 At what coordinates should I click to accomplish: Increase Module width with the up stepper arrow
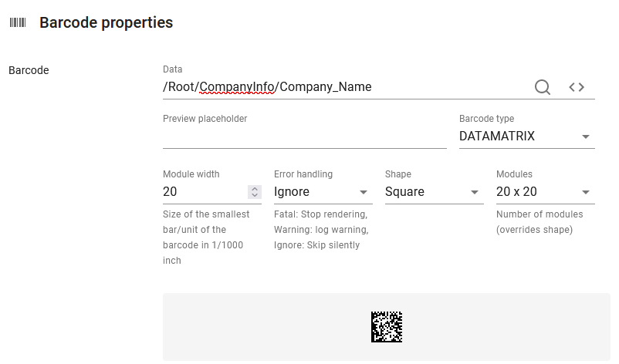pyautogui.click(x=255, y=189)
